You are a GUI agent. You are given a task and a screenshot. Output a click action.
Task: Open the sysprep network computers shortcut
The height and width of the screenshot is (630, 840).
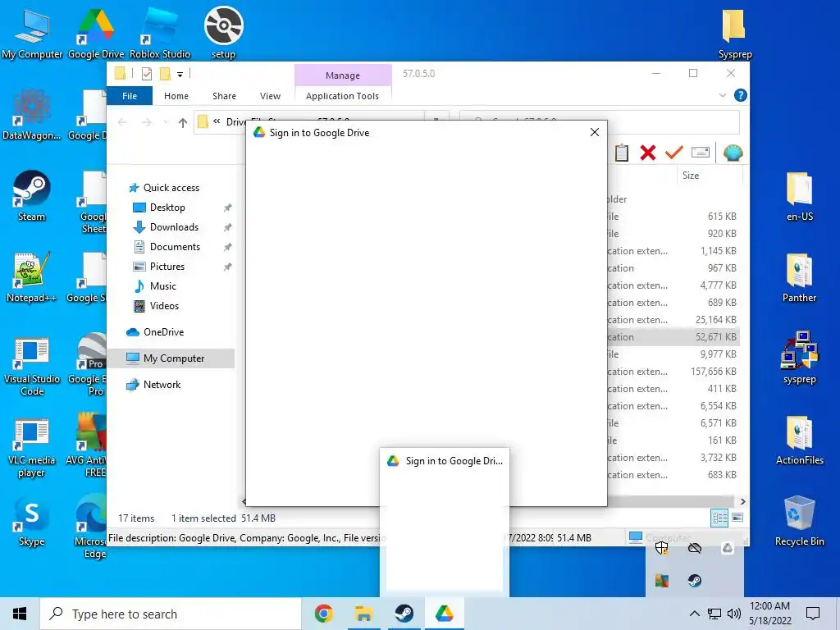click(799, 358)
